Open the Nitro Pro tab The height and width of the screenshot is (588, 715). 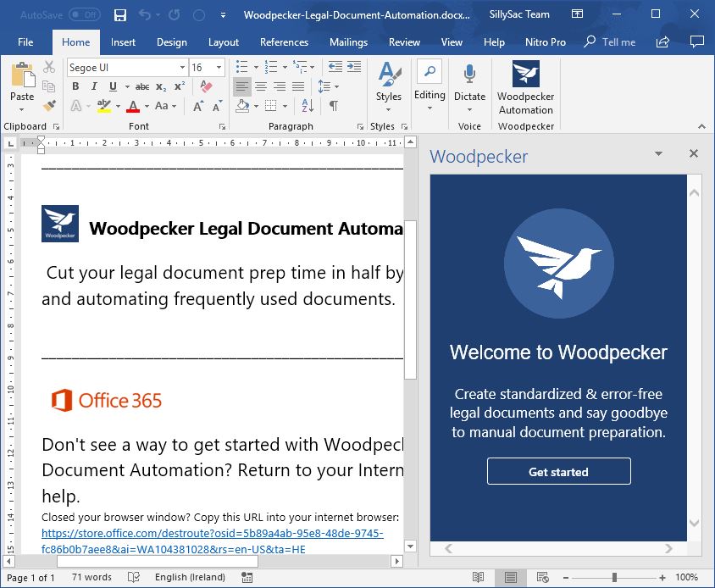coord(547,42)
